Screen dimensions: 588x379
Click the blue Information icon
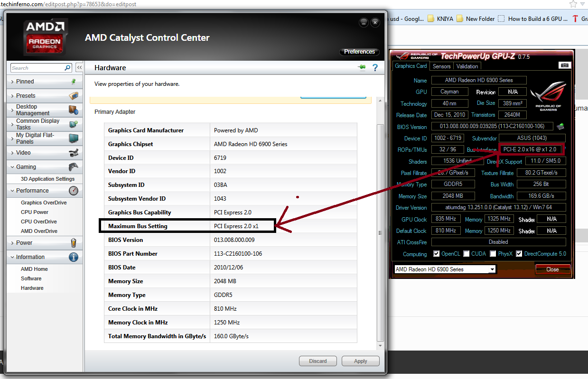[x=74, y=257]
